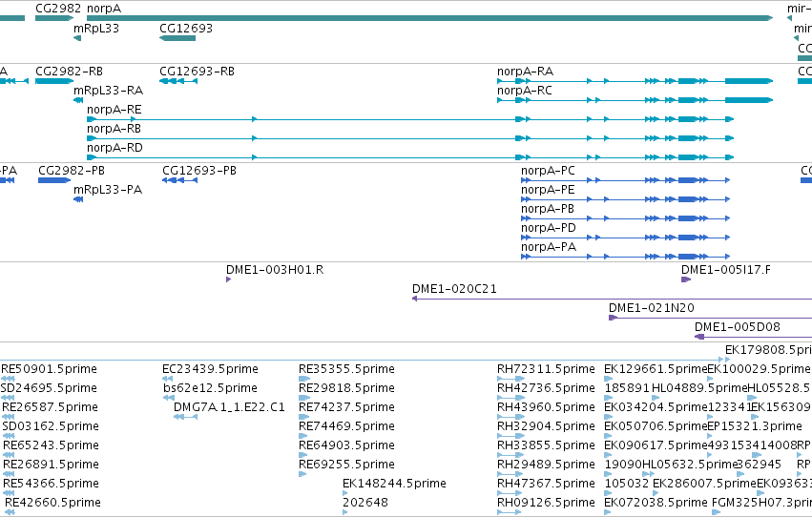Click the norpA-RE transcript label
Screen dimensions: 812x517
click(x=114, y=109)
